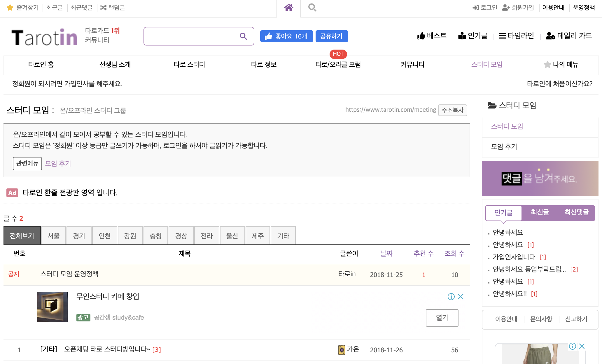Switch to 최신댓글 sidebar tab
This screenshot has height=364, width=602.
(576, 212)
